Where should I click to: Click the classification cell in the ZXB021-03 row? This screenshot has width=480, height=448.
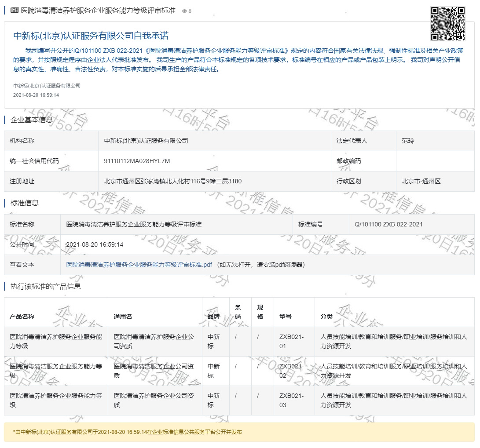[x=394, y=400]
